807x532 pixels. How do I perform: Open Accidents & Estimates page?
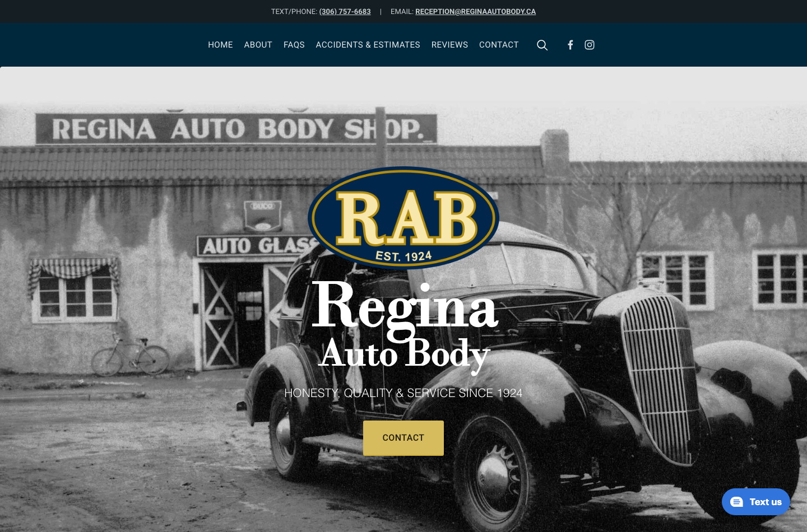coord(368,45)
